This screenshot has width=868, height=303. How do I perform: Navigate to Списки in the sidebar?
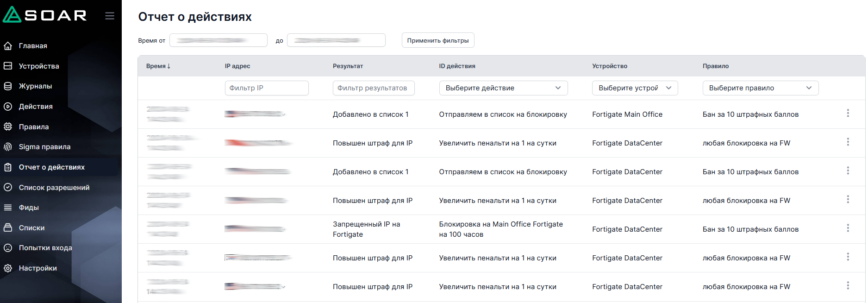[31, 228]
